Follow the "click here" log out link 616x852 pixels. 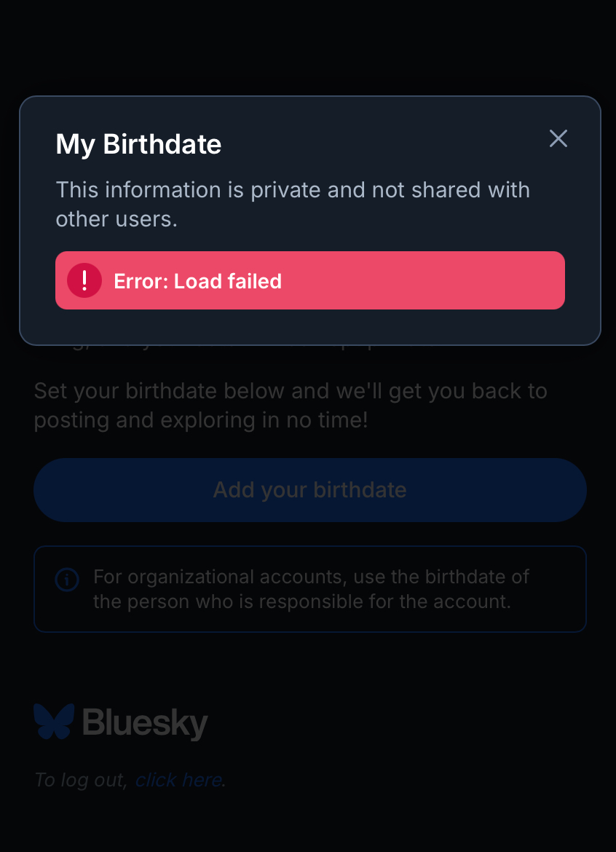click(x=178, y=780)
